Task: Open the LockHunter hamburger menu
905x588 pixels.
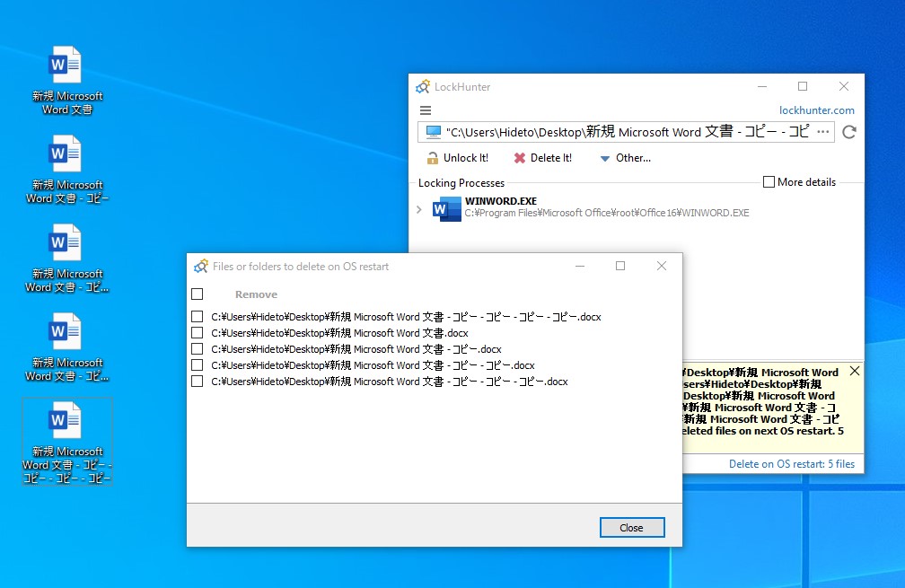Action: 425,110
